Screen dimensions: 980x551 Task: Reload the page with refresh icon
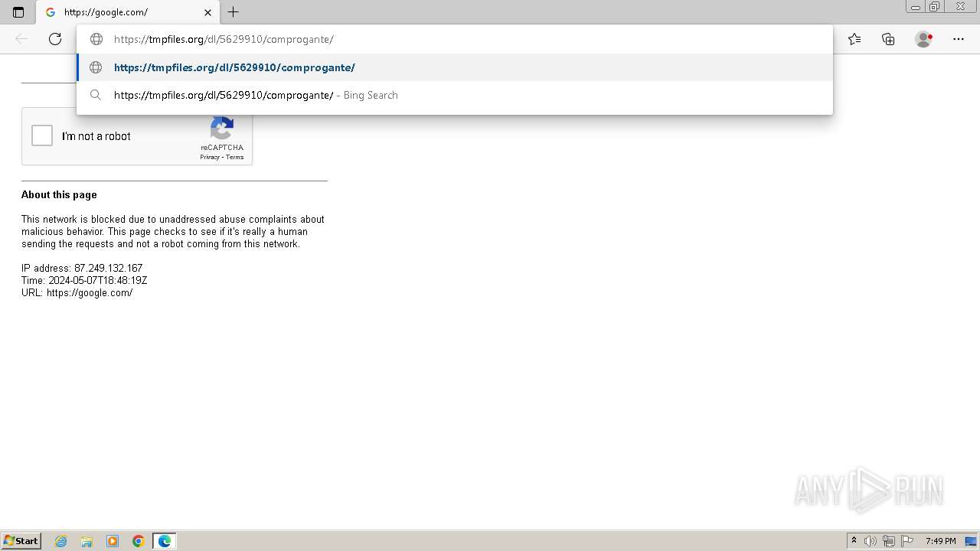point(55,39)
